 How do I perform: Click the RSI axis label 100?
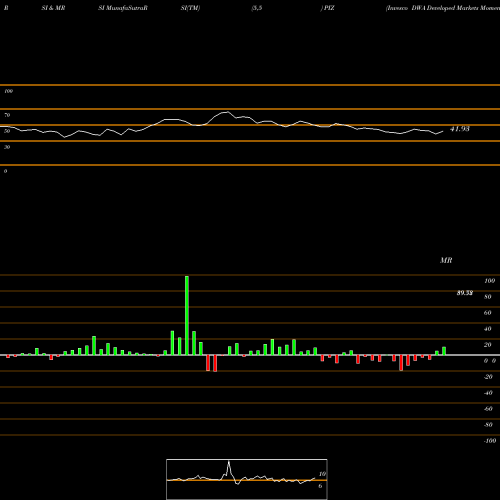coord(8,91)
